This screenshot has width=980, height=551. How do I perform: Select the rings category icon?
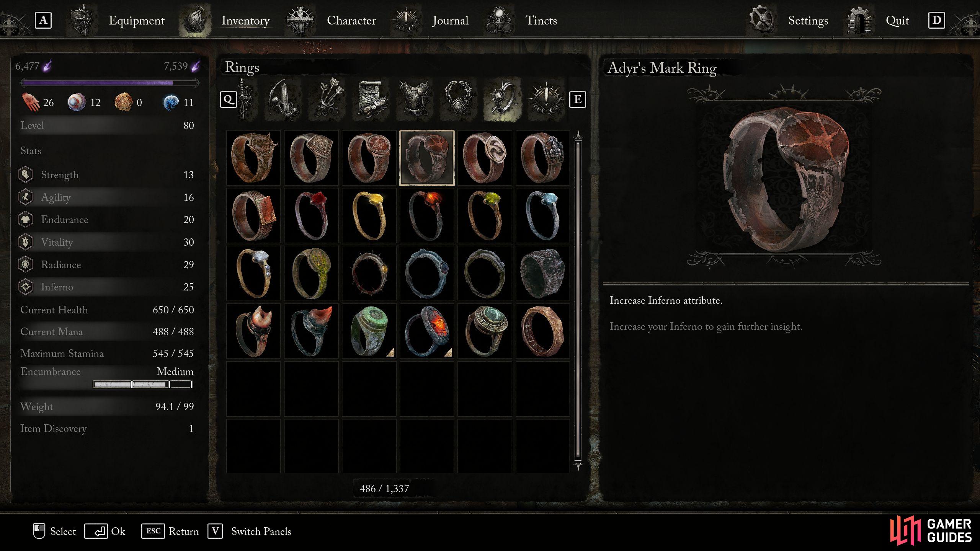coord(502,99)
